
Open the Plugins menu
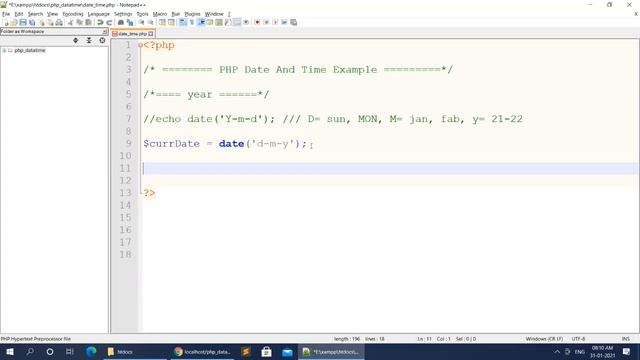pos(192,14)
